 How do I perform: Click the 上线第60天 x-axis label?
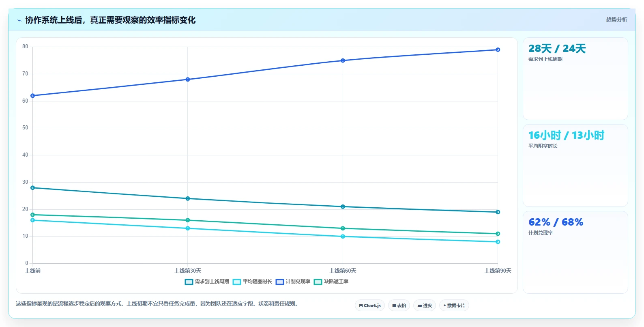(x=343, y=271)
